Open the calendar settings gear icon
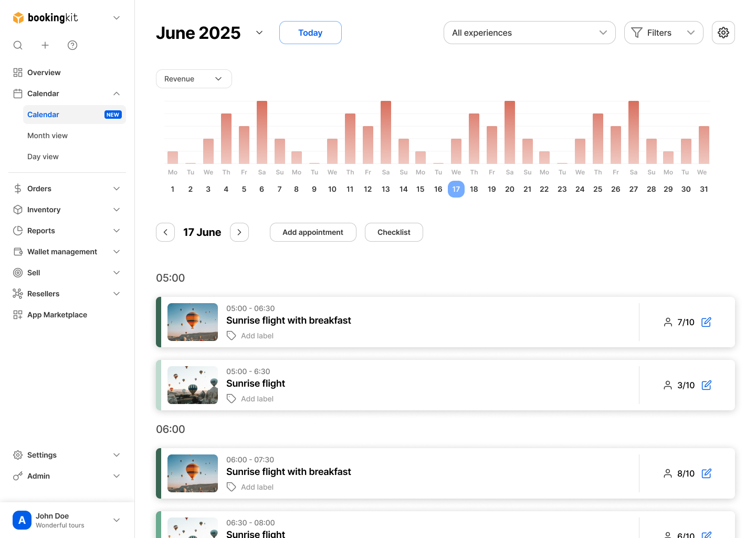The image size is (756, 538). [723, 33]
